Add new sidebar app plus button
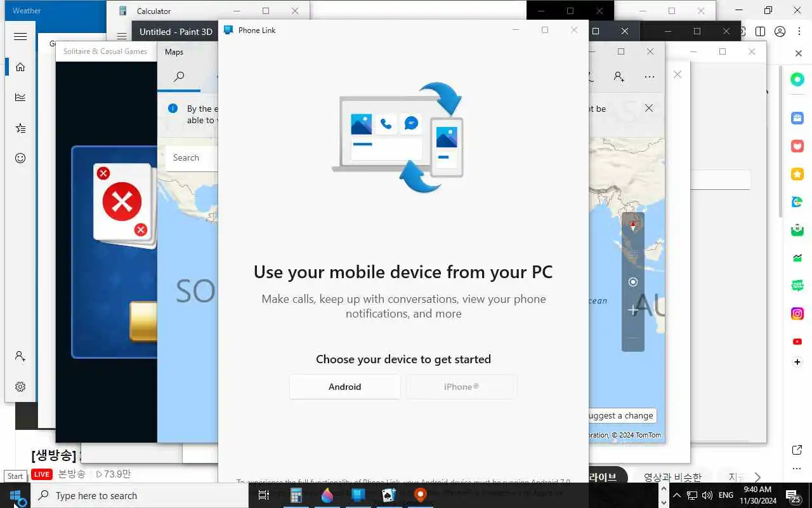 click(x=797, y=362)
